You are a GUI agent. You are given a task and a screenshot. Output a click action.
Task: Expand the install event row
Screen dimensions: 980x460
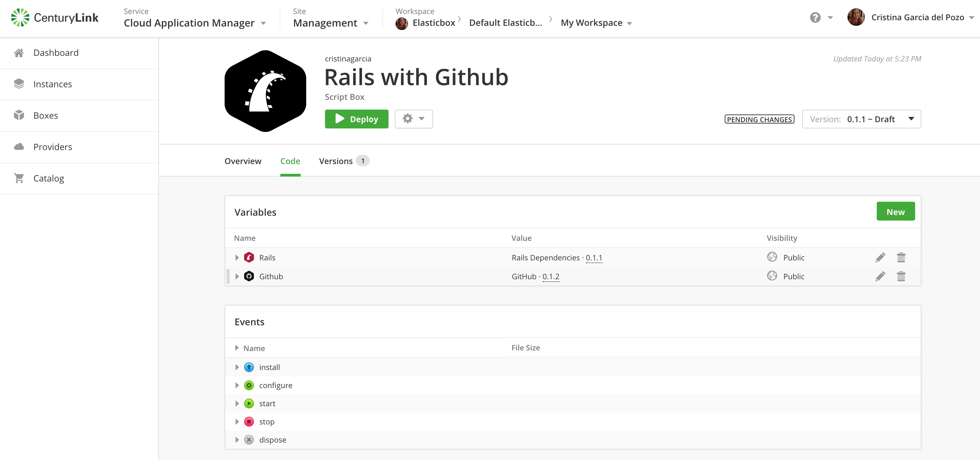236,367
